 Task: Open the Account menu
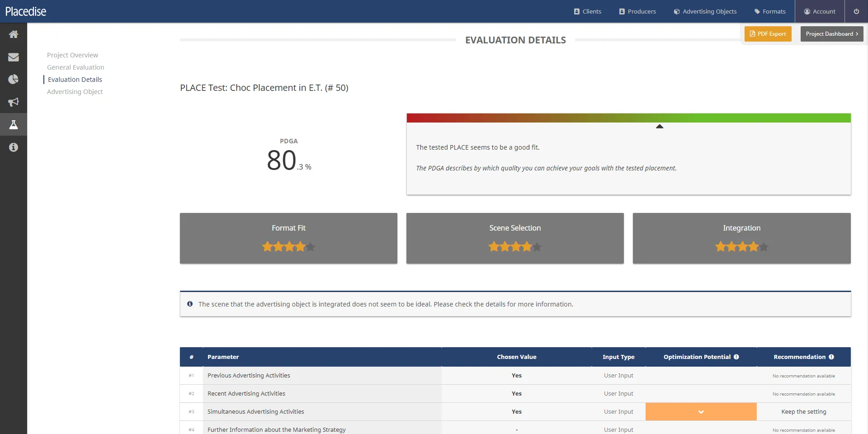(x=820, y=11)
